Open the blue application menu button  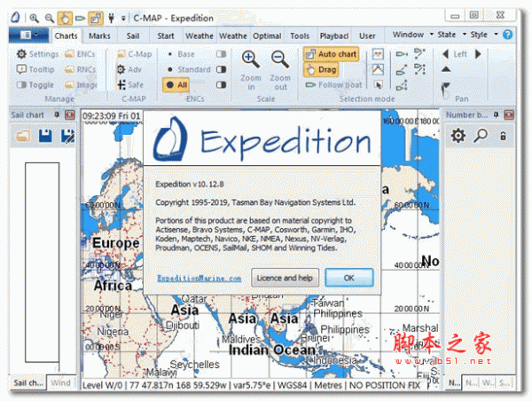[28, 35]
